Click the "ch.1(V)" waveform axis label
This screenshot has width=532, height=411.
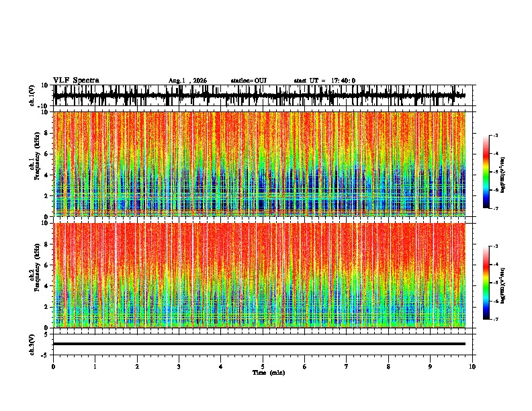(32, 95)
